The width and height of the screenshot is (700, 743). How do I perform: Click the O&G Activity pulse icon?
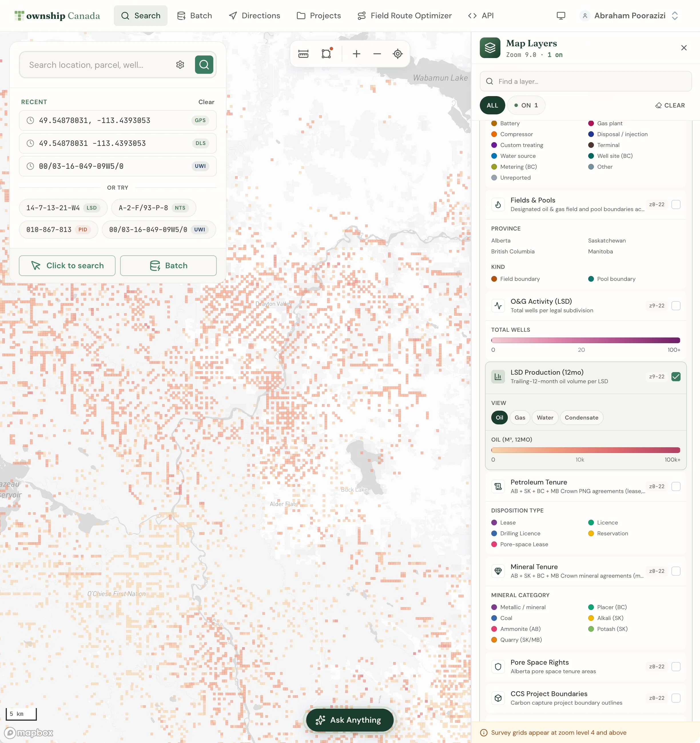tap(498, 306)
